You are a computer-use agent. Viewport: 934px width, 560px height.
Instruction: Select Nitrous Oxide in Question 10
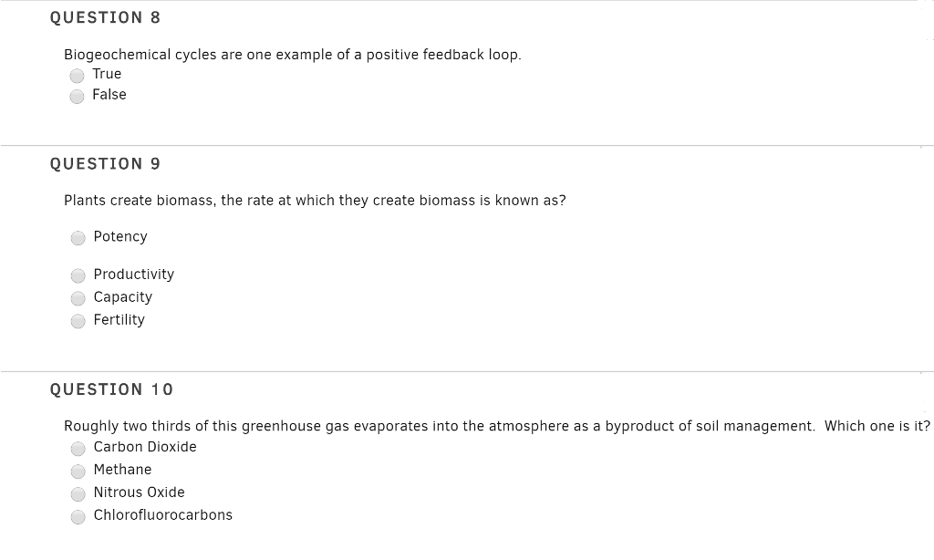(78, 493)
